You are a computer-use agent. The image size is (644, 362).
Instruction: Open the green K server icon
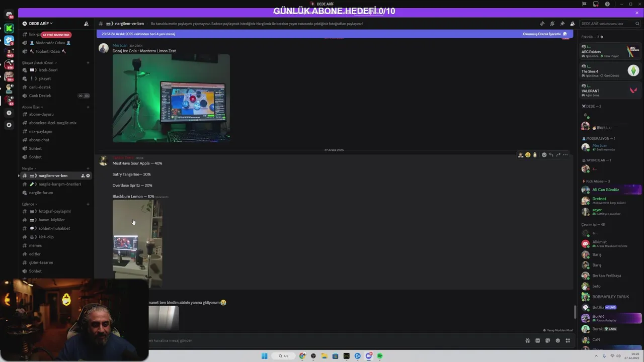pos(9,29)
